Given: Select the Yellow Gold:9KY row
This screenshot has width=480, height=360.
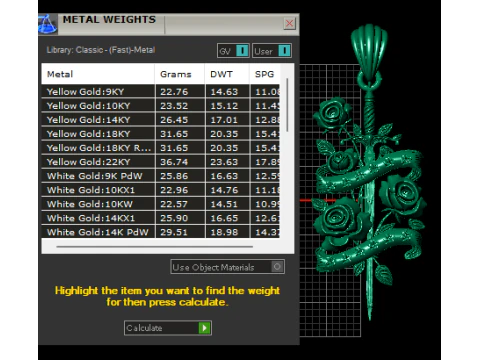Looking at the screenshot, I should pyautogui.click(x=161, y=92).
